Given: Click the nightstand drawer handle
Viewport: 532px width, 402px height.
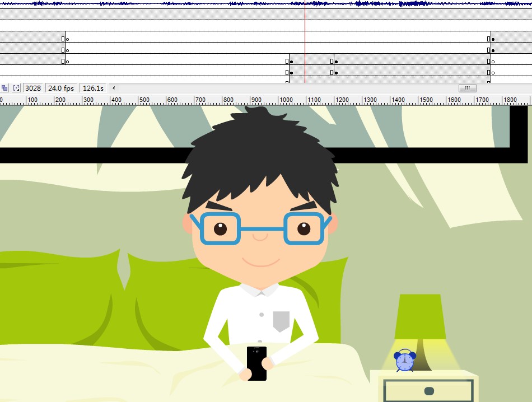Looking at the screenshot, I should [x=430, y=390].
